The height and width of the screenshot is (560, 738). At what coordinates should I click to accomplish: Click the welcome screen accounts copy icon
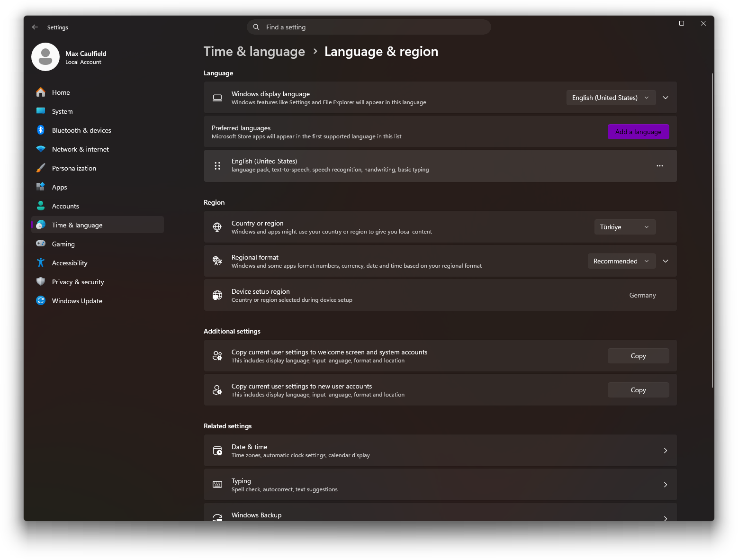click(x=217, y=356)
